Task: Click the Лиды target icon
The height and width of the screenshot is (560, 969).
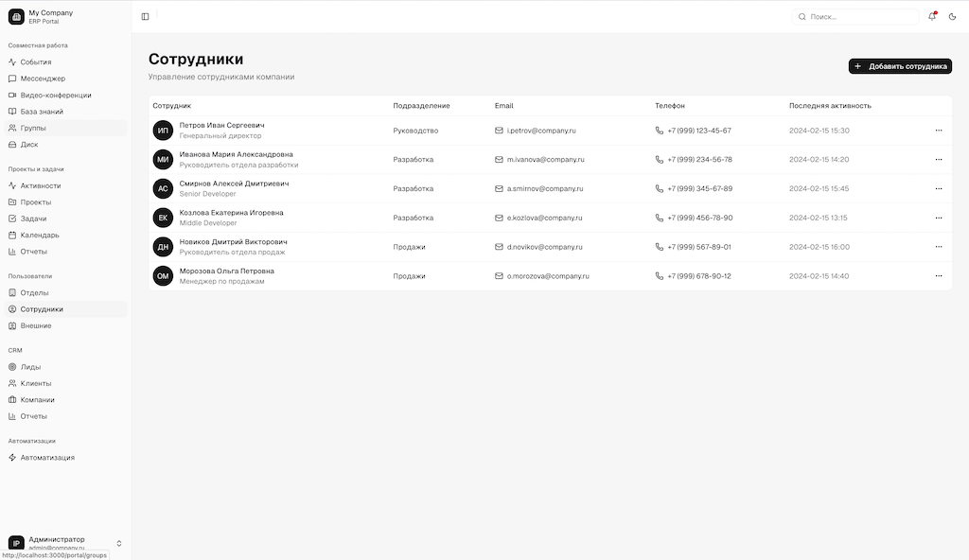Action: click(12, 367)
